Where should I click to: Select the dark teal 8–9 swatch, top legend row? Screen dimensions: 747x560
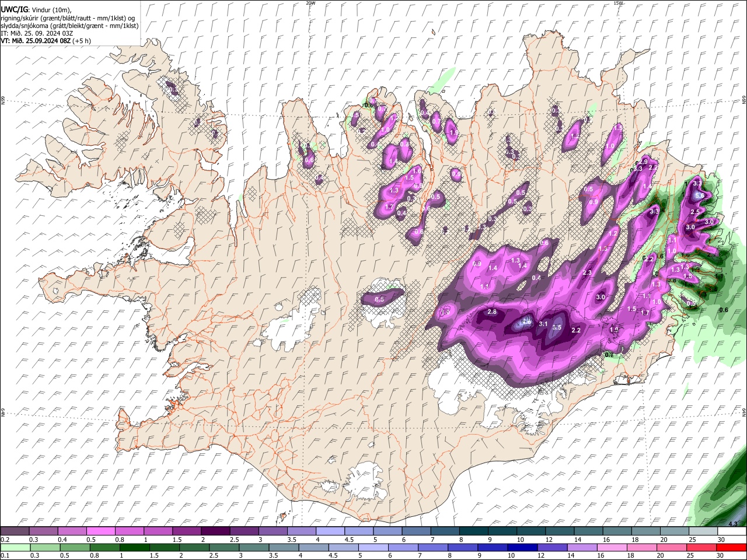click(x=473, y=531)
